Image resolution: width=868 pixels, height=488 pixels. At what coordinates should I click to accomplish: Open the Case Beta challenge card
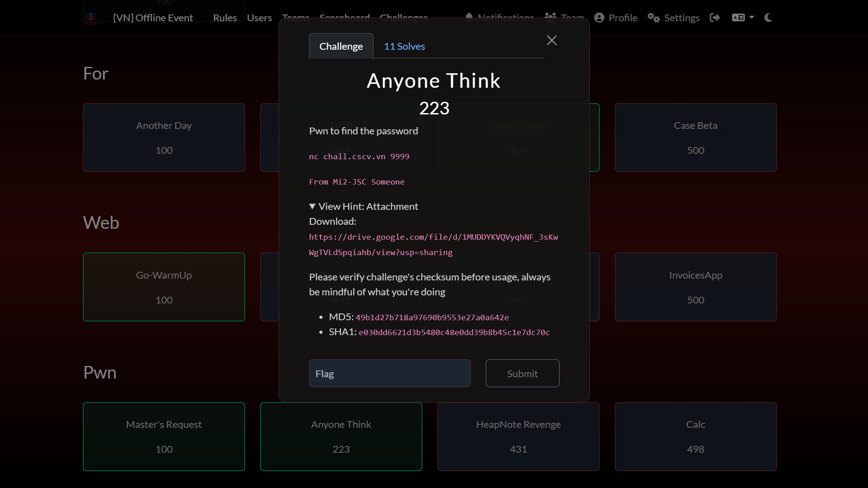(695, 137)
